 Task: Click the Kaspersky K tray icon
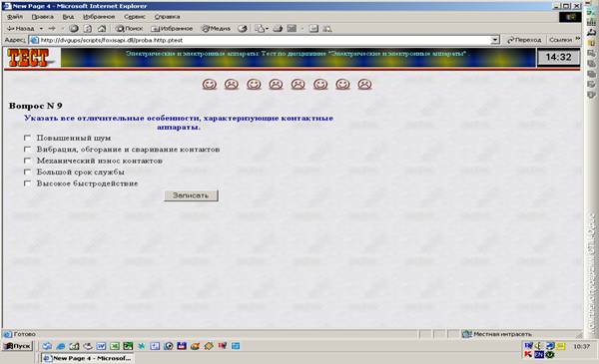pos(528,354)
